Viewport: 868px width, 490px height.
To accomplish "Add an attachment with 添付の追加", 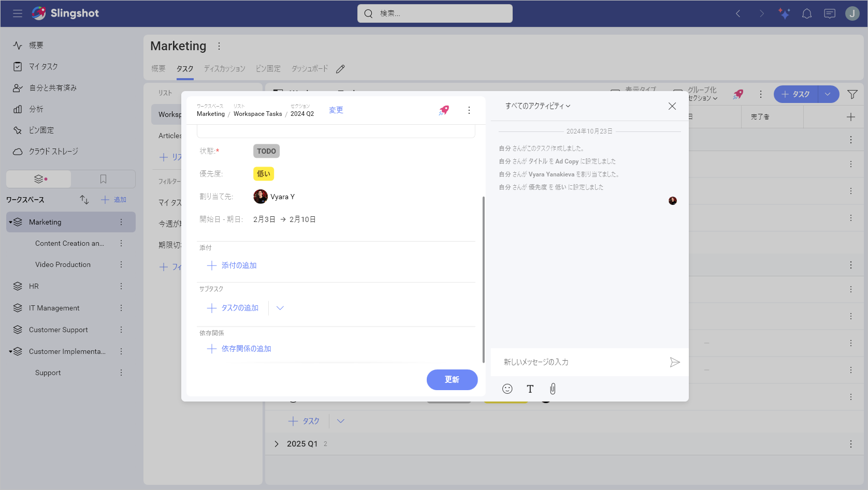I will (x=232, y=265).
